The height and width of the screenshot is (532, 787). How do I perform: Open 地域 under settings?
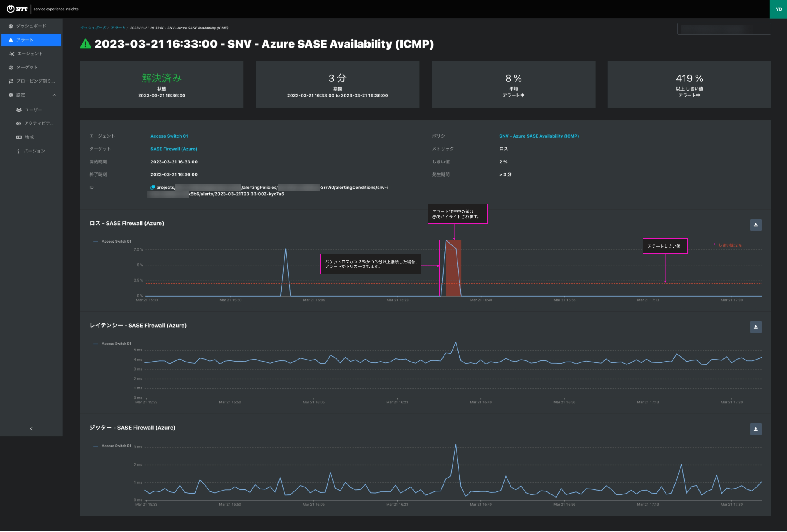(30, 137)
